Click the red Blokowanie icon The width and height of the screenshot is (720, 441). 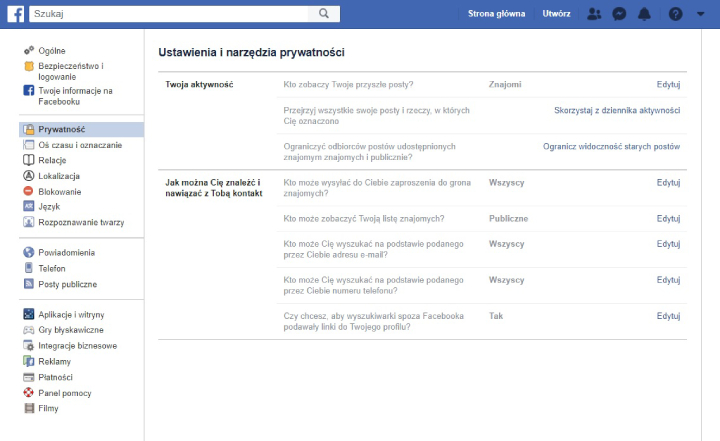pos(28,191)
